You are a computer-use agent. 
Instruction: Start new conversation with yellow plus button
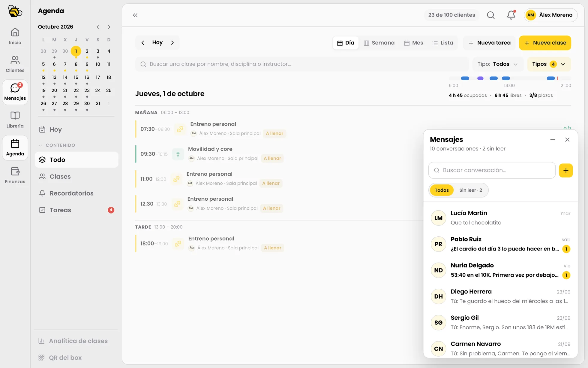tap(566, 170)
